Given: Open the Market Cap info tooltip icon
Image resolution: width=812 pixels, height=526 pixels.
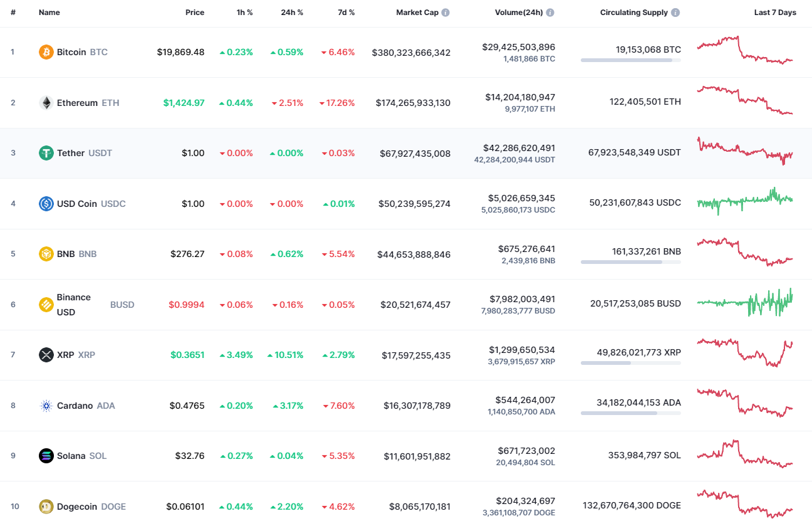Looking at the screenshot, I should (x=445, y=11).
